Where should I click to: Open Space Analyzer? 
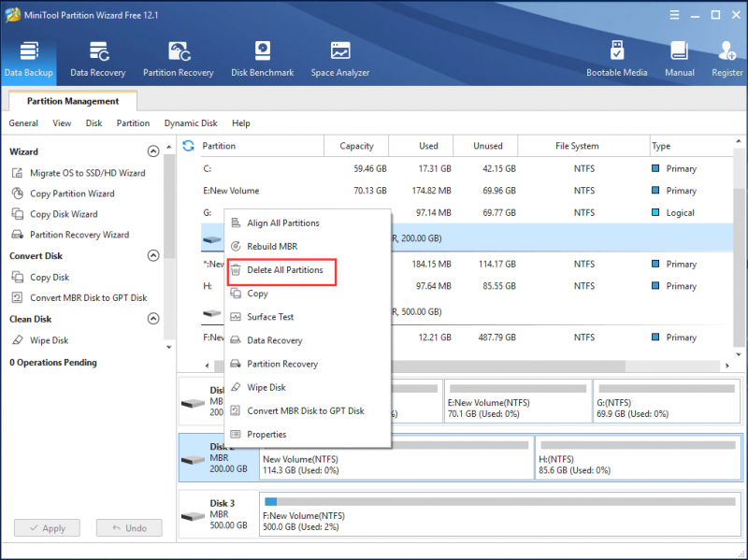click(340, 60)
